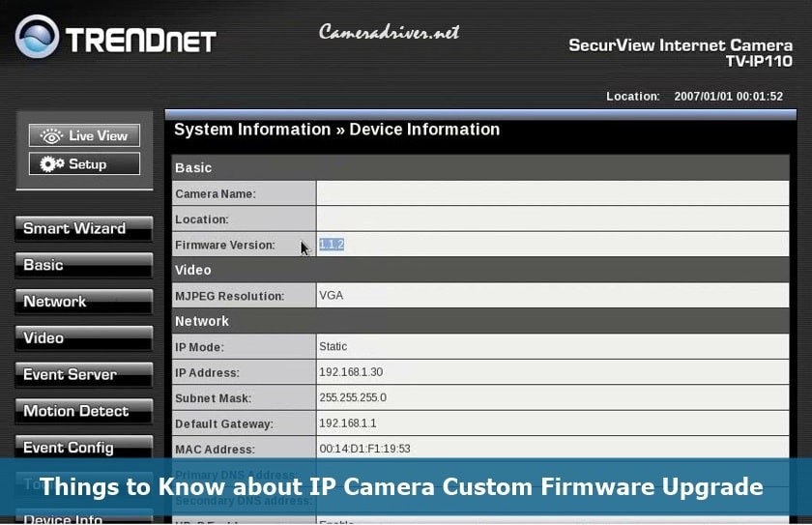Open the Event Server menu
The image size is (812, 525).
coord(84,374)
